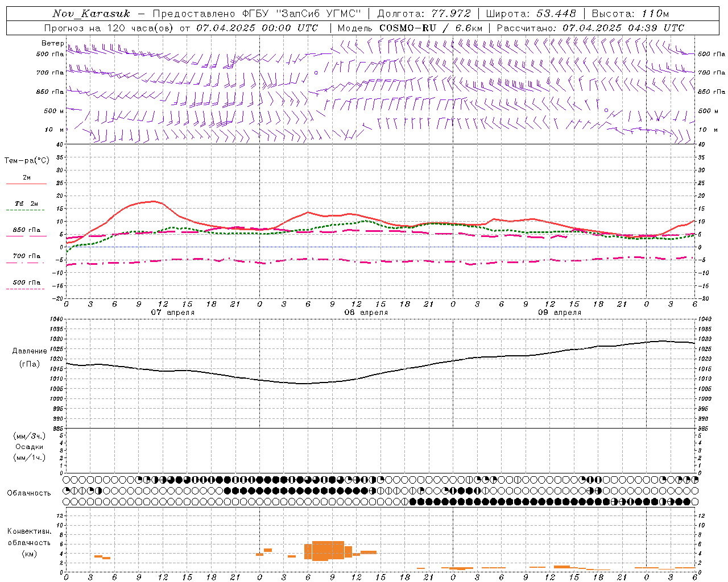Image resolution: width=728 pixels, height=582 pixels.
Task: Click the '(мм/3ч.)' precipitation unit label
Action: pos(30,436)
